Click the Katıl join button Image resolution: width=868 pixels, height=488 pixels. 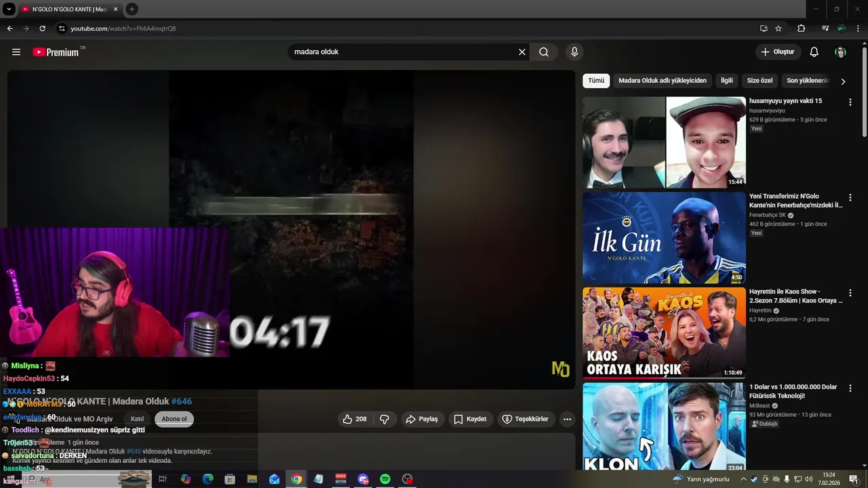click(x=137, y=419)
